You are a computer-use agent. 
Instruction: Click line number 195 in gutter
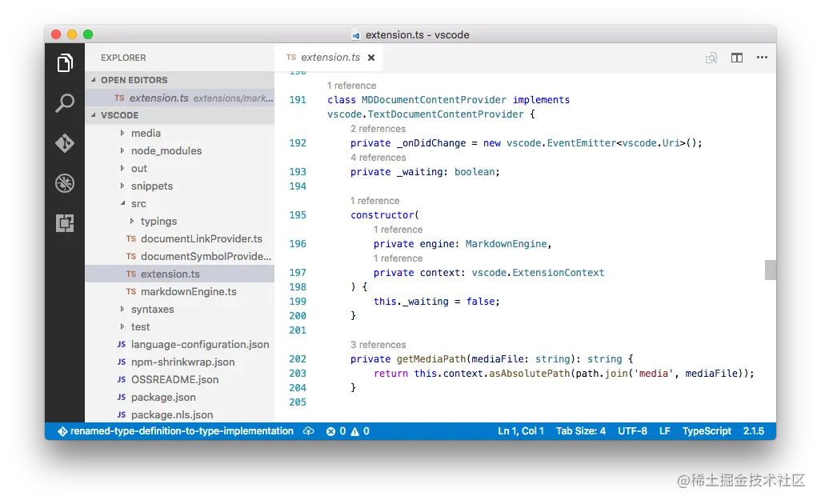(298, 215)
